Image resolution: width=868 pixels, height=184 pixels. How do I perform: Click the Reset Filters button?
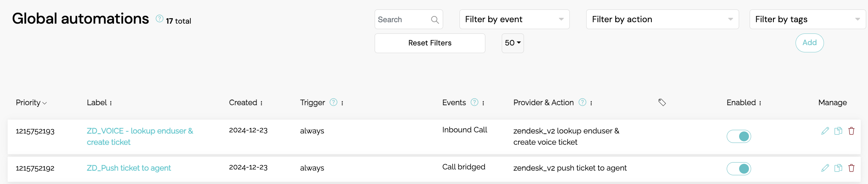(x=430, y=43)
